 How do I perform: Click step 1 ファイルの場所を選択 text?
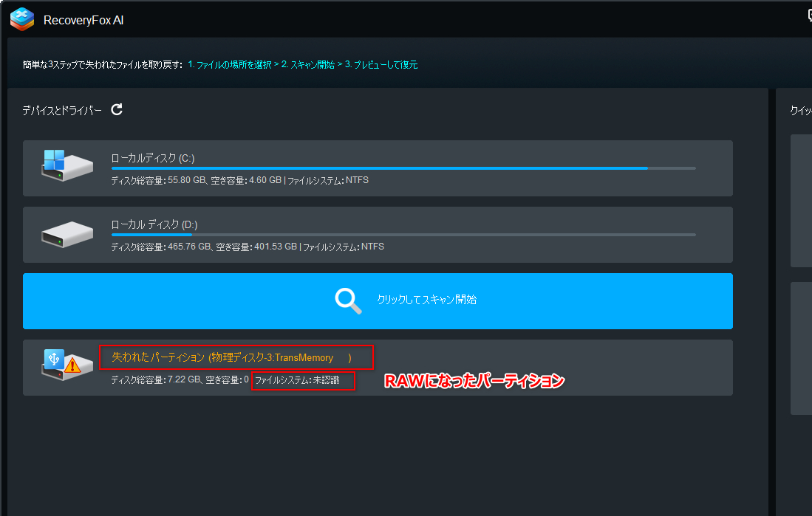230,65
